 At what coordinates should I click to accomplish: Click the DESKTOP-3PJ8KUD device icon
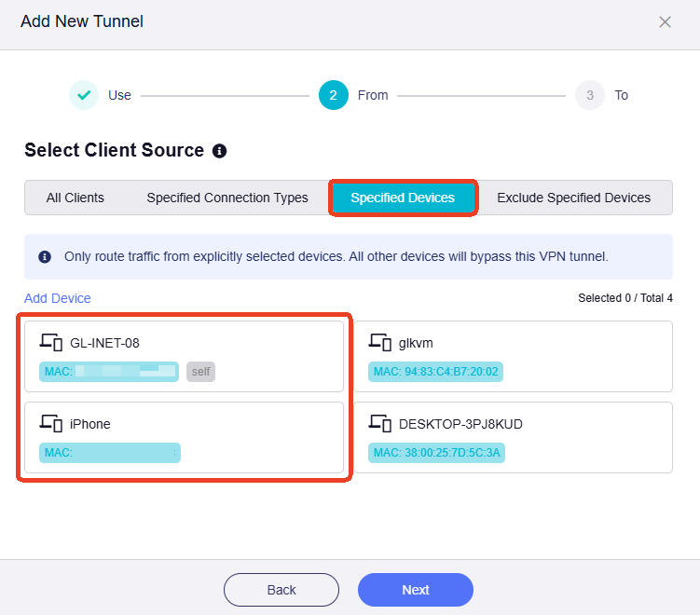[380, 424]
